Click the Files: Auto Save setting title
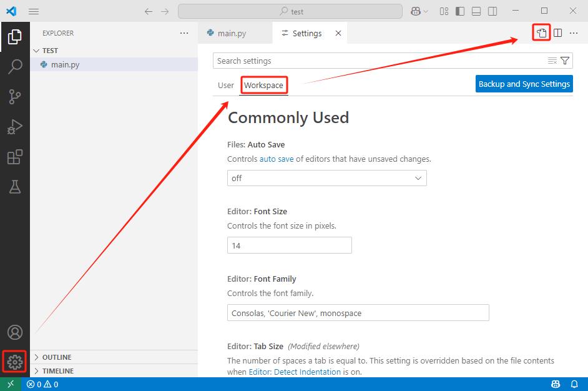This screenshot has height=391, width=588. [x=256, y=144]
